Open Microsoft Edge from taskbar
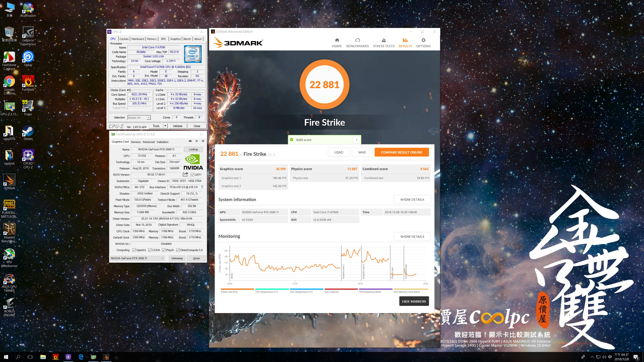The height and width of the screenshot is (362, 644). coord(81,357)
